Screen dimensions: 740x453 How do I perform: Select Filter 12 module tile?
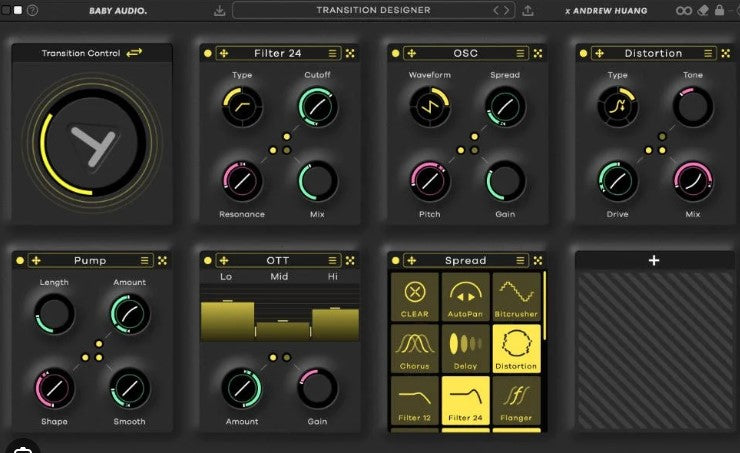coord(414,401)
